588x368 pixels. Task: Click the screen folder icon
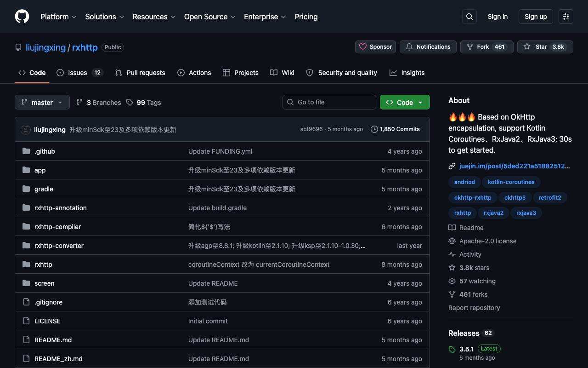point(26,283)
